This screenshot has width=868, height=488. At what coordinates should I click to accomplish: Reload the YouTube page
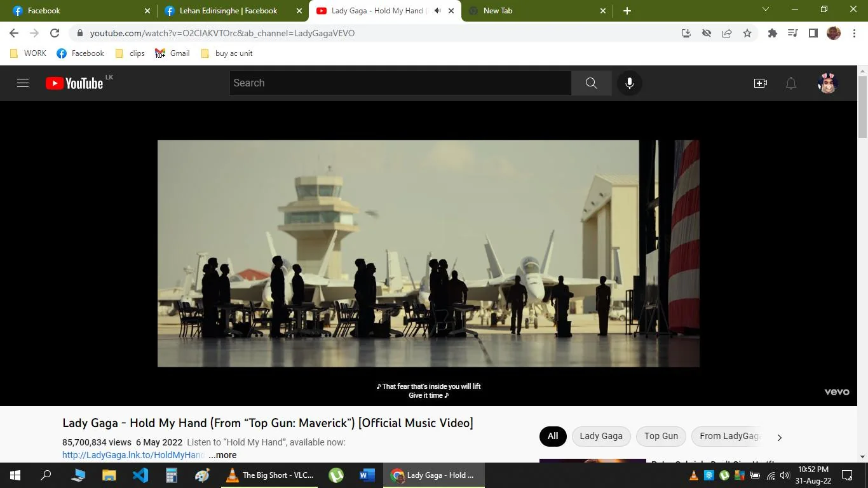click(x=55, y=33)
